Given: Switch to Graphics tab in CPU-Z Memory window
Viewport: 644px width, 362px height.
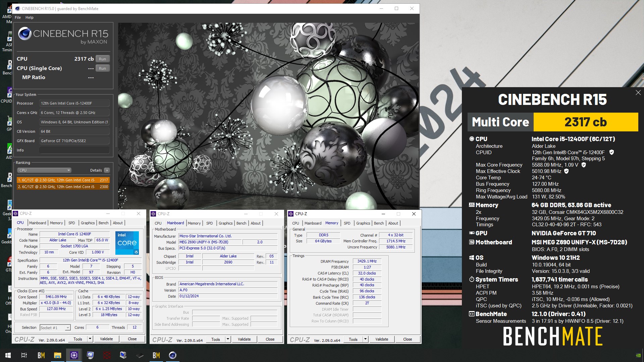Looking at the screenshot, I should click(x=363, y=223).
